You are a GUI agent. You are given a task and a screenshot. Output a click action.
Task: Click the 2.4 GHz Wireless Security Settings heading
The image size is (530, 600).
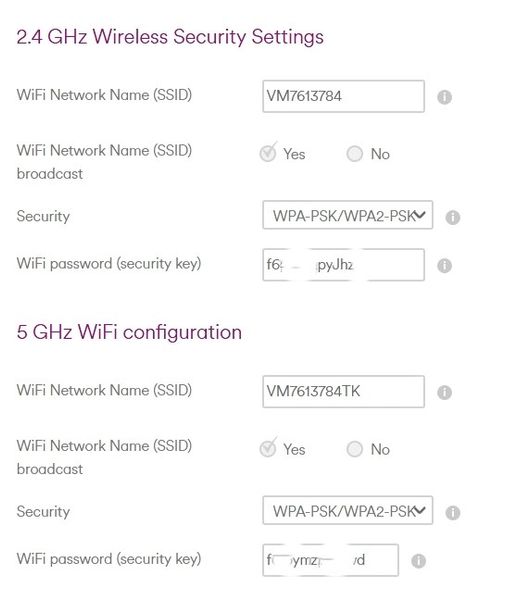pyautogui.click(x=170, y=38)
